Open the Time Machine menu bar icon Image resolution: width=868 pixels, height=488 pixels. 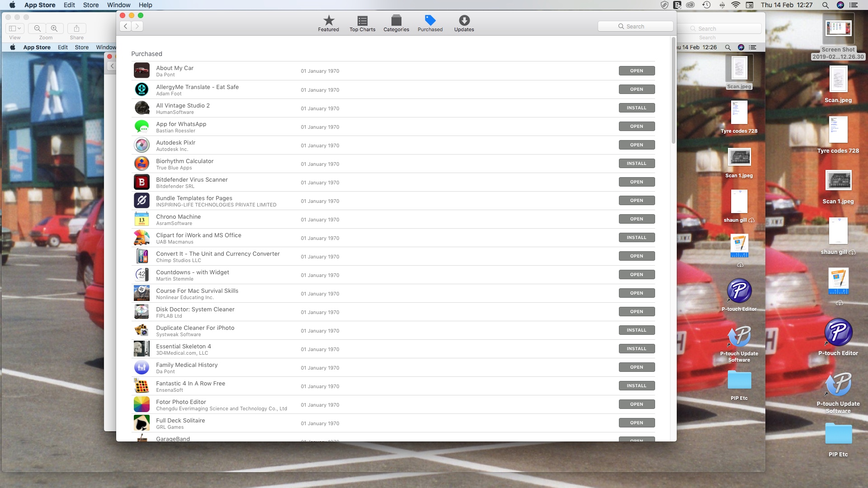(706, 5)
